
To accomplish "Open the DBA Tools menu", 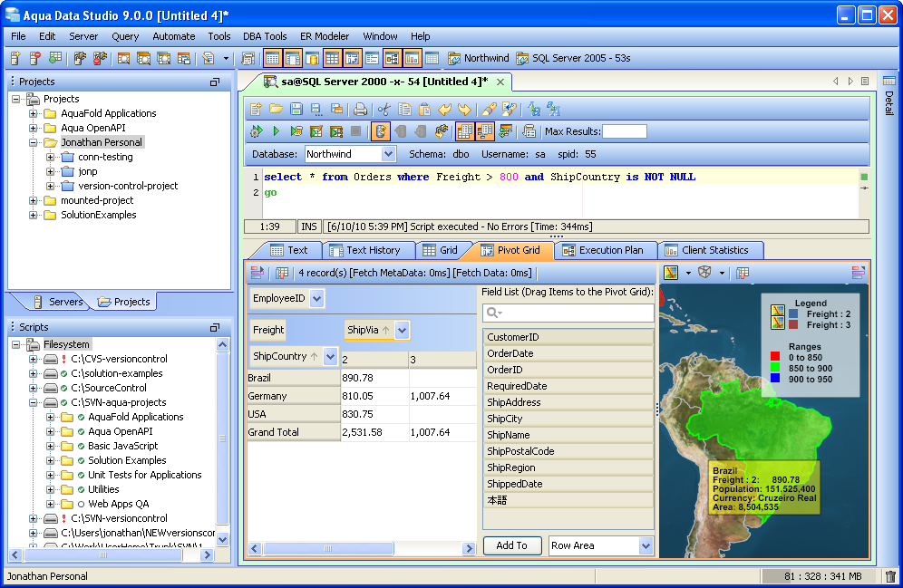I will pyautogui.click(x=265, y=36).
